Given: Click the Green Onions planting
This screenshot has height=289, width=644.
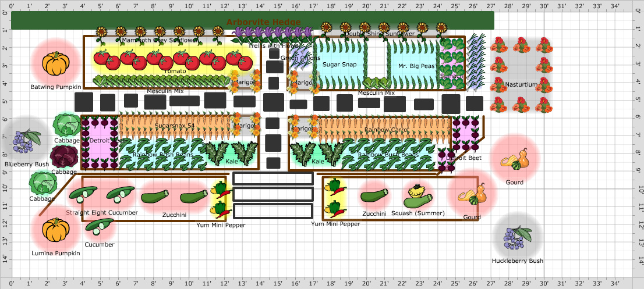Looking at the screenshot, I should (300, 55).
